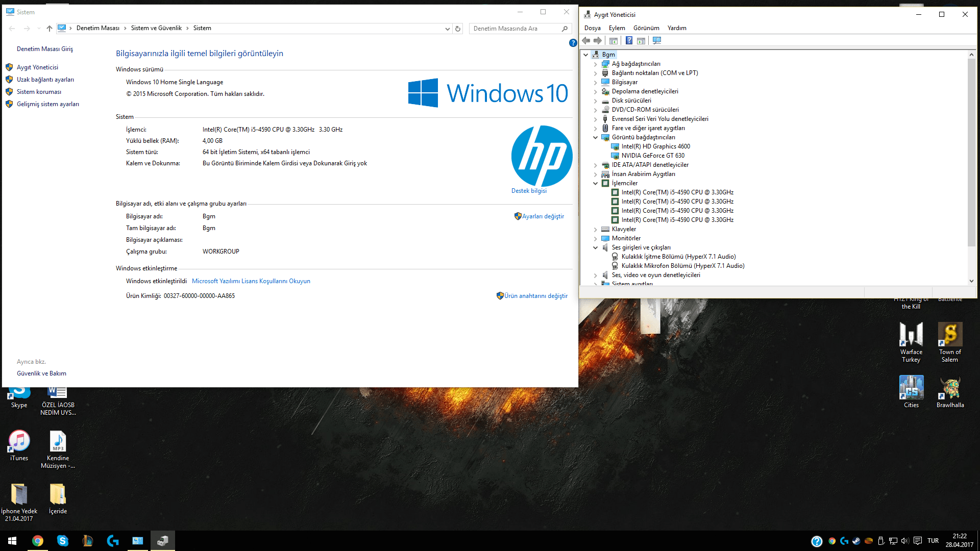The image size is (980, 551).
Task: Open Gelişmiş sistem ayarları link
Action: 47,104
